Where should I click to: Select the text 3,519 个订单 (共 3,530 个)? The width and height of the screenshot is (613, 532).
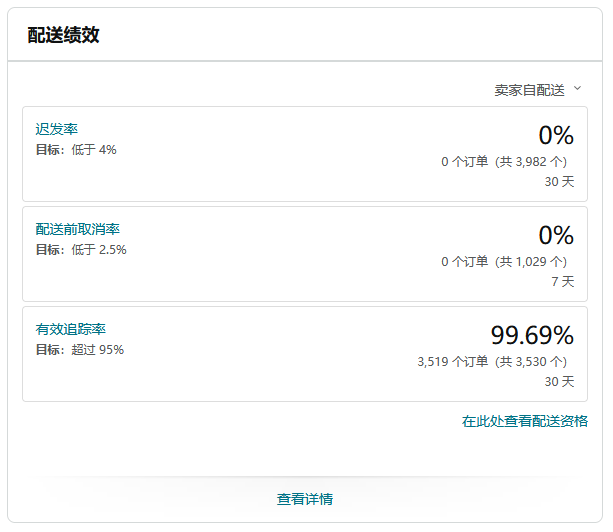pos(492,362)
